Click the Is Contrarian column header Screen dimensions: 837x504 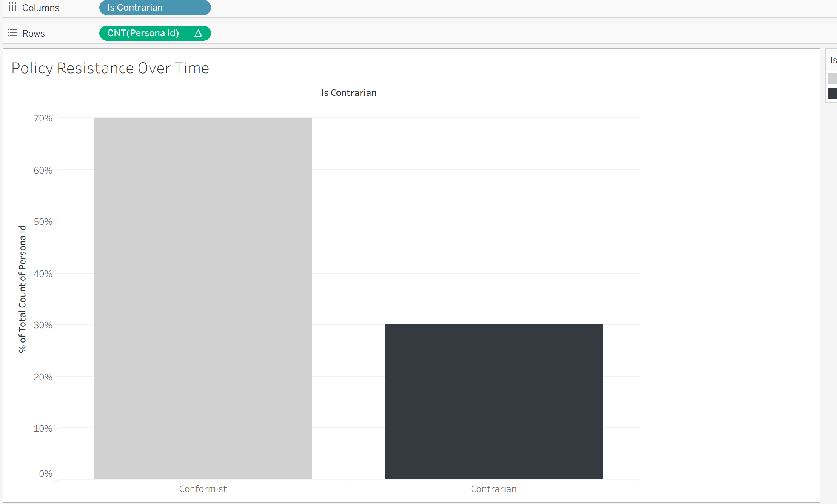pos(348,93)
